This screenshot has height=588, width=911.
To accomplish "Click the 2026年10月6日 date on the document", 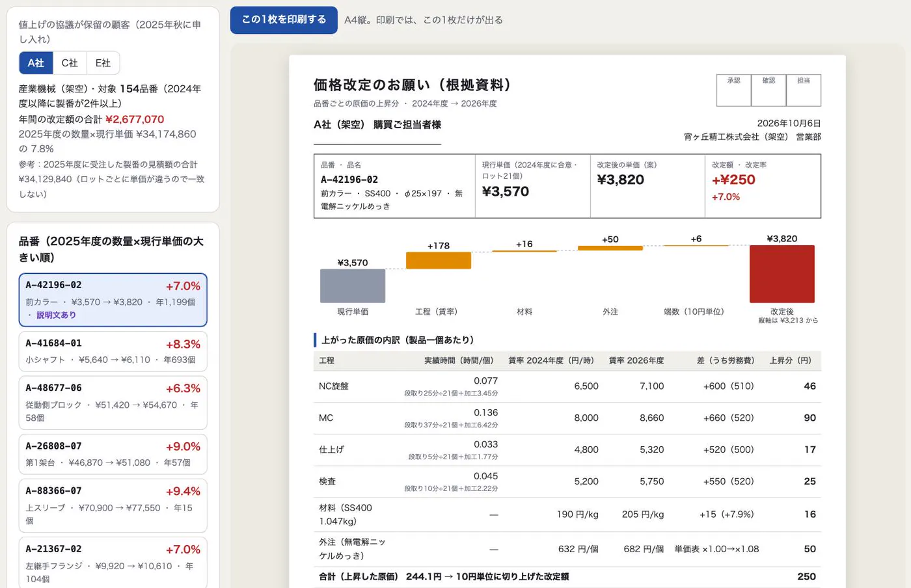I will click(x=789, y=124).
